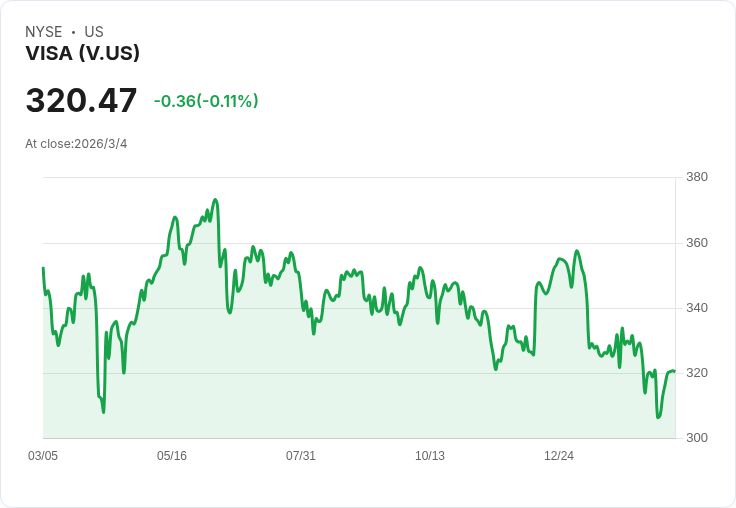
Task: Click the chart line's highest peak
Action: point(215,200)
